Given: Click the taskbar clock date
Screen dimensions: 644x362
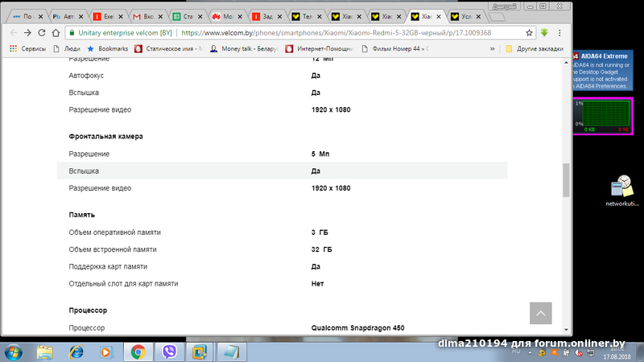Looking at the screenshot, I should point(617,356).
